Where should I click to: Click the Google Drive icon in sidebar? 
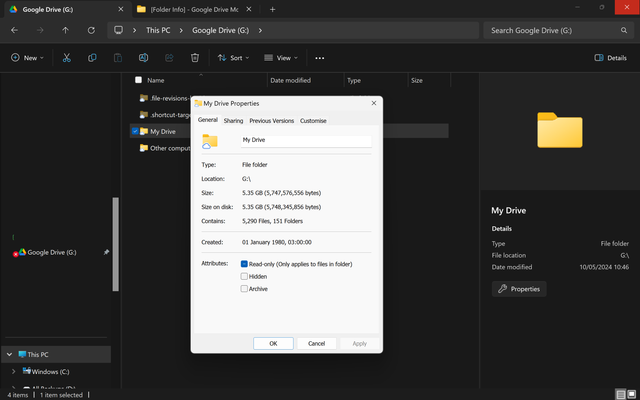[x=22, y=252]
